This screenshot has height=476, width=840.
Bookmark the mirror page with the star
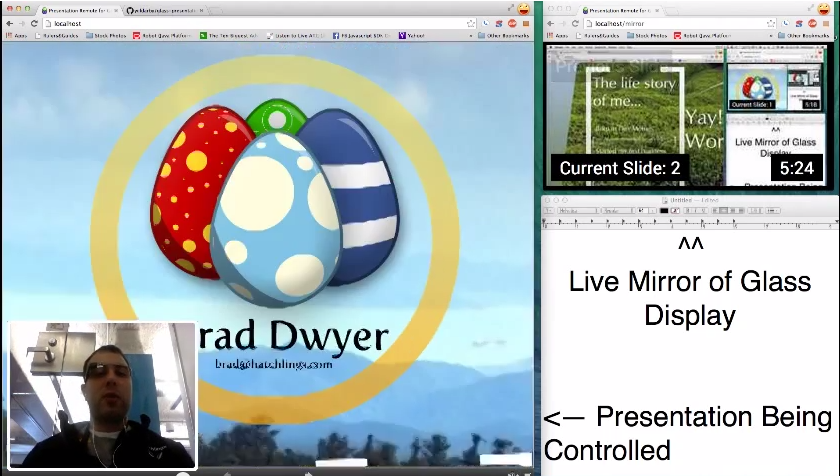[x=770, y=24]
